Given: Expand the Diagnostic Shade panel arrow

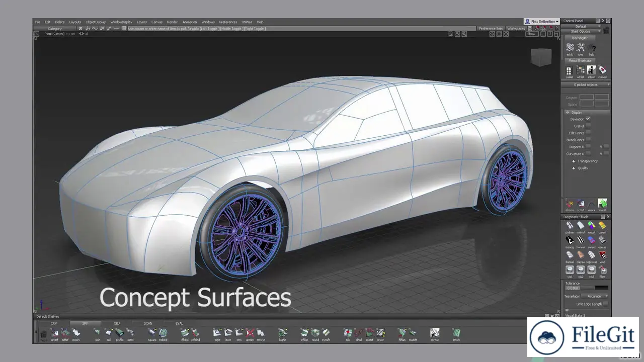Looking at the screenshot, I should tap(608, 217).
